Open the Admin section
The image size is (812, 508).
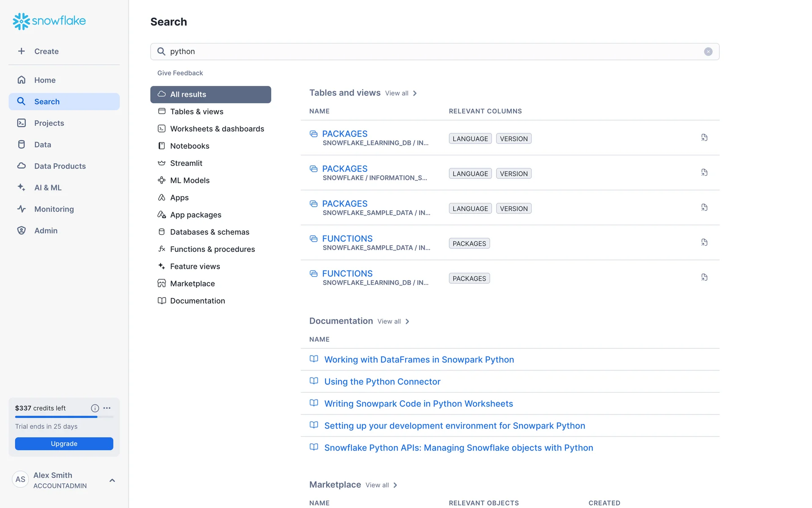pyautogui.click(x=46, y=231)
